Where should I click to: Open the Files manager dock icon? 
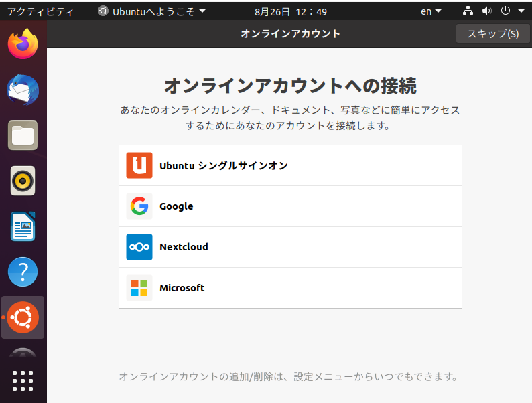[x=23, y=135]
